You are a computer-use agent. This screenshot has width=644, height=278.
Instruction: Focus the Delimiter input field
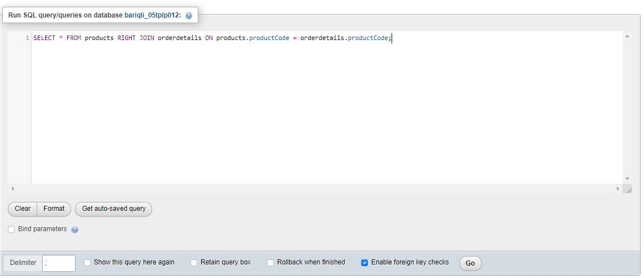59,263
